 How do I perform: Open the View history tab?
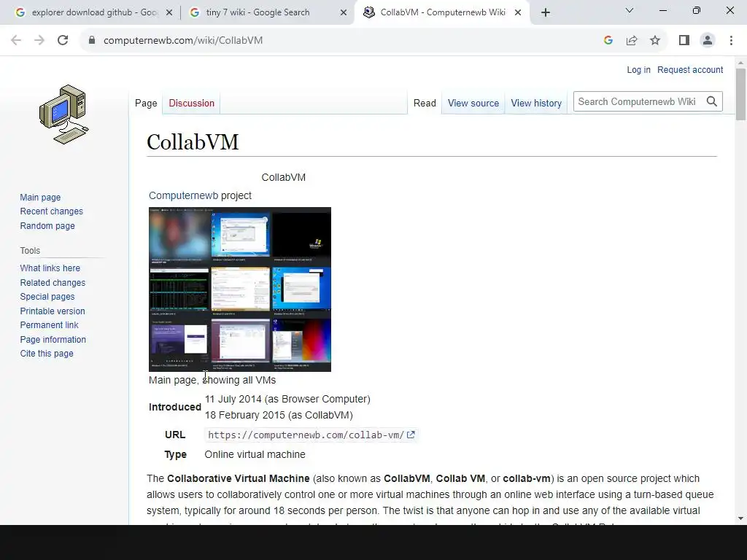[x=536, y=104]
